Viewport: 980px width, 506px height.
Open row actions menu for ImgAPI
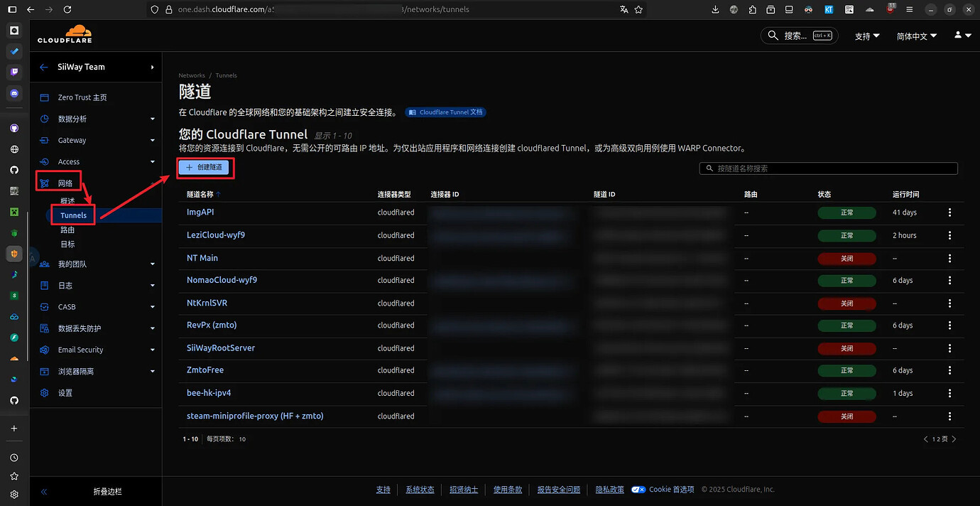click(949, 212)
